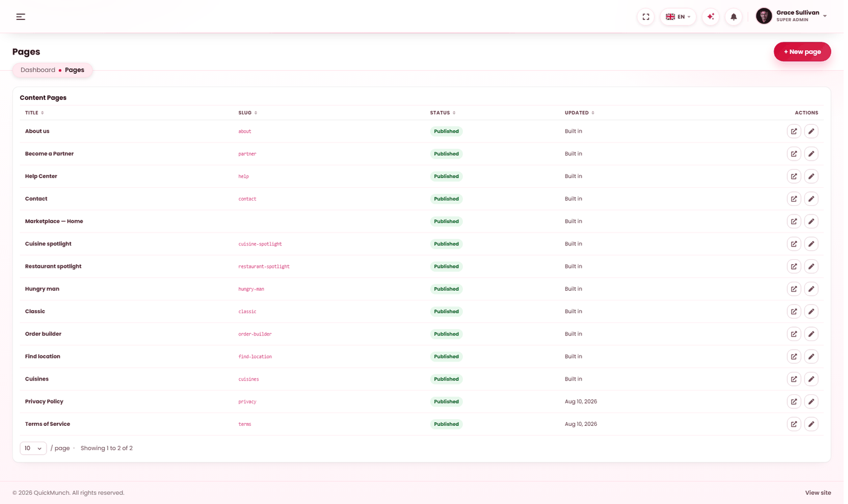This screenshot has width=848, height=504.
Task: Edit the Restaurant spotlight page
Action: [x=811, y=267]
